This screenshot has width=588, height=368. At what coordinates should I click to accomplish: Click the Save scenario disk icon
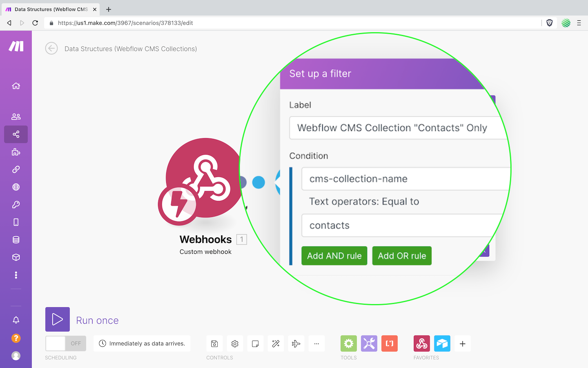(x=214, y=344)
